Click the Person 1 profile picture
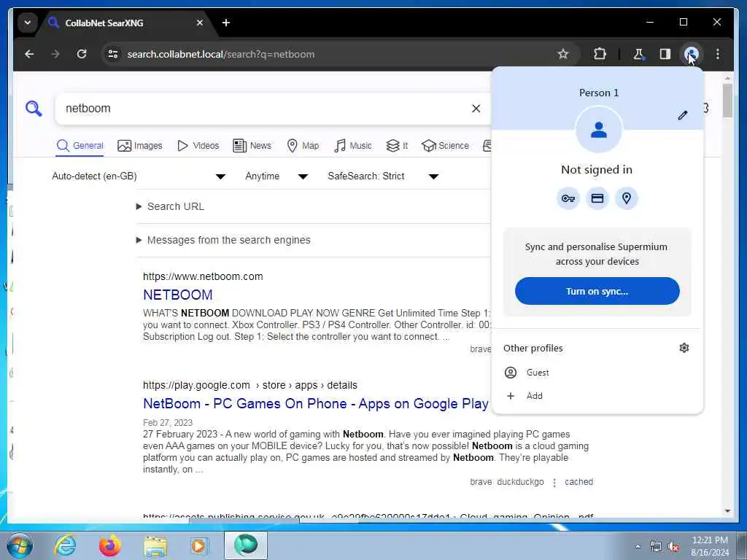Viewport: 747px width, 560px height. click(x=598, y=130)
